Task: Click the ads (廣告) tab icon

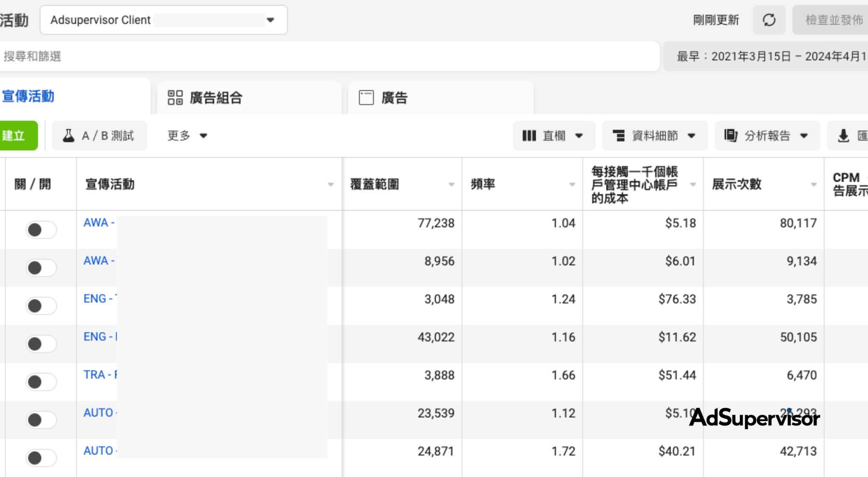Action: [x=366, y=97]
